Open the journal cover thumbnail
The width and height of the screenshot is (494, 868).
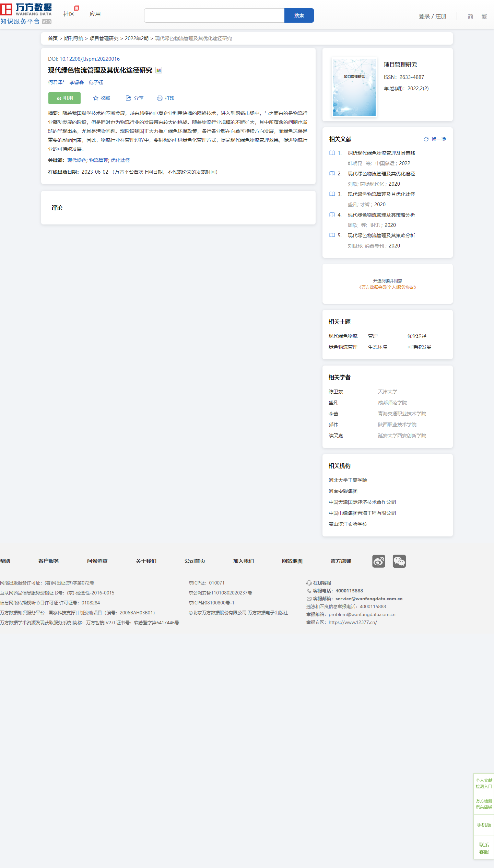pyautogui.click(x=354, y=87)
